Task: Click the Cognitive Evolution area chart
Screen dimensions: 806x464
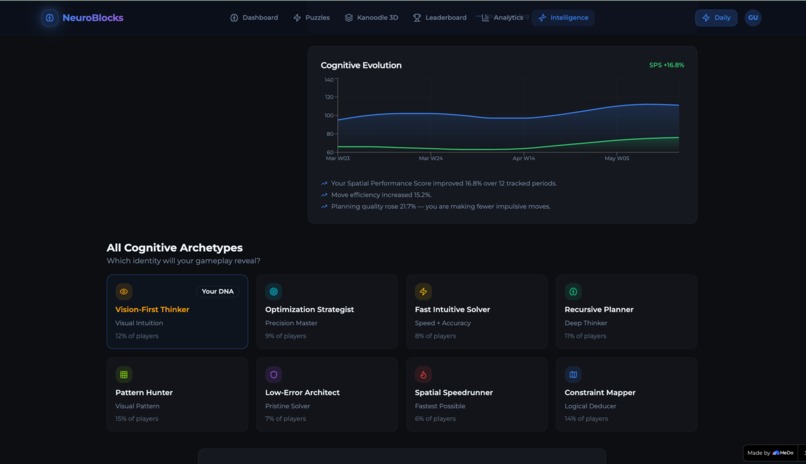Action: (508, 116)
